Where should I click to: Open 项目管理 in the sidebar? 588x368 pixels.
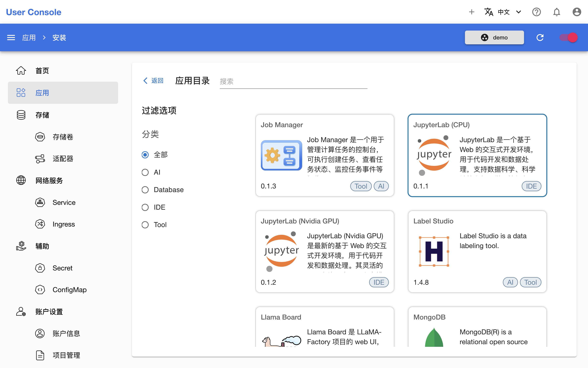point(63,355)
